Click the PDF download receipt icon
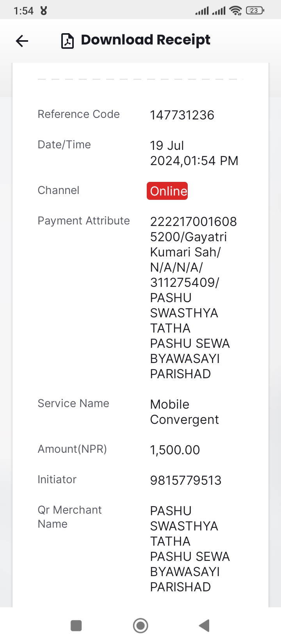281x644 pixels. [68, 41]
